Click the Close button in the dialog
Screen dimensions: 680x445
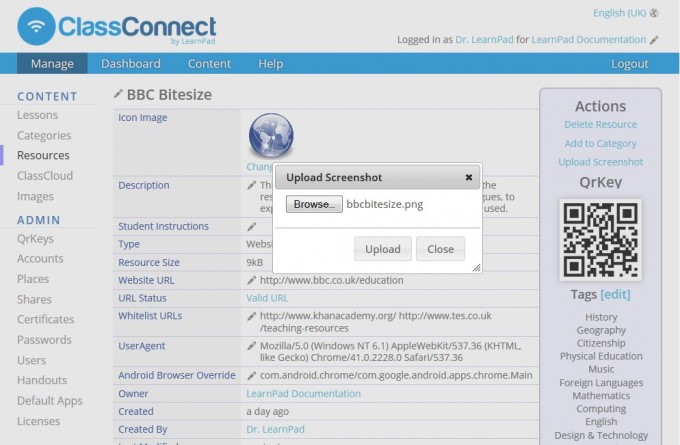click(440, 249)
